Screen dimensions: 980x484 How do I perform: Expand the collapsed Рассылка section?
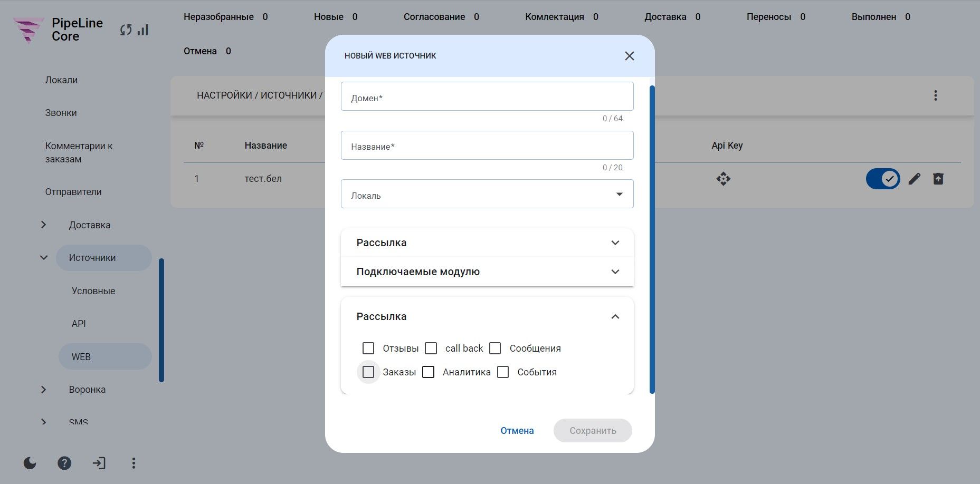[x=487, y=243]
